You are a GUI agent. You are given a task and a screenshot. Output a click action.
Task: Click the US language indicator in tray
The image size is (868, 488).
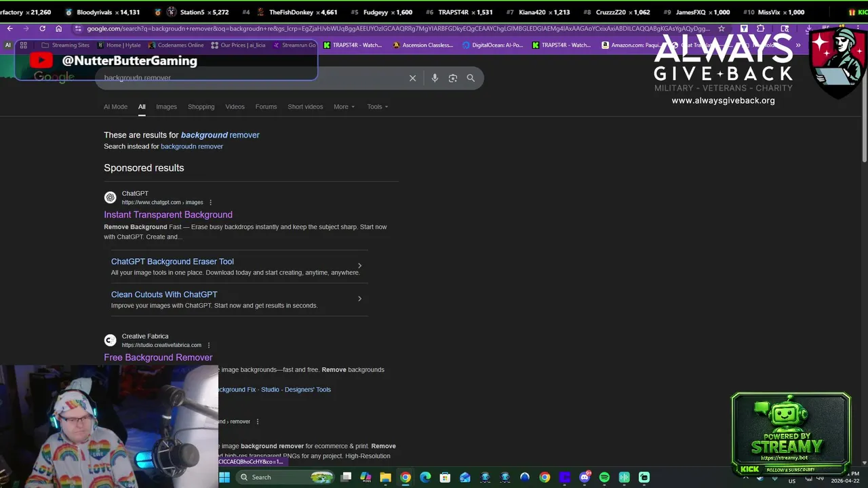(x=792, y=481)
